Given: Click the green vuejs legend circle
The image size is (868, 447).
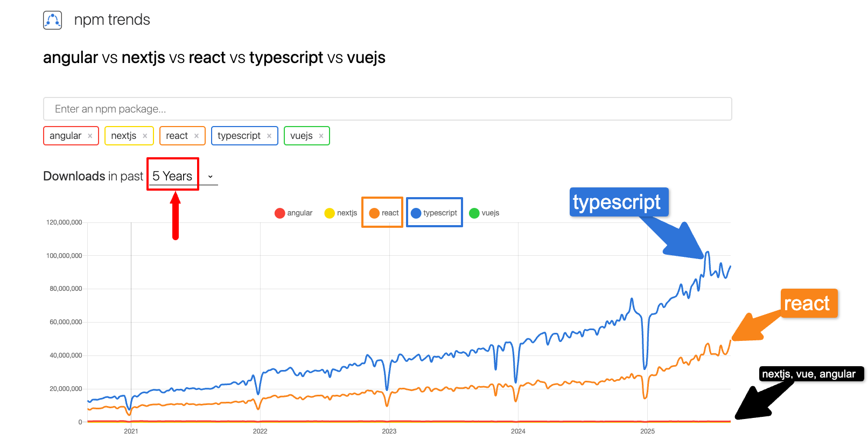Looking at the screenshot, I should [474, 213].
